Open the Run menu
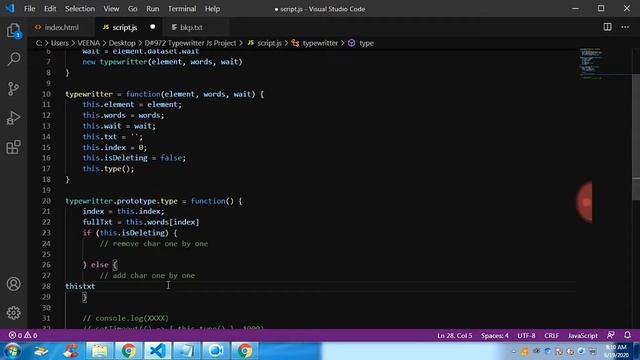This screenshot has height=360, width=640. pos(153,9)
